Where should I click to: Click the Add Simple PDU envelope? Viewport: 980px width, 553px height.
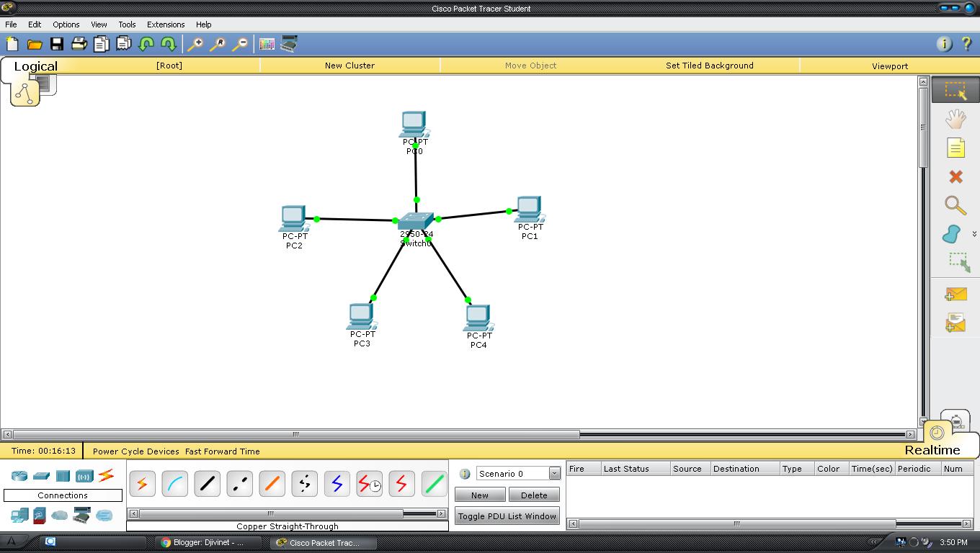(955, 294)
